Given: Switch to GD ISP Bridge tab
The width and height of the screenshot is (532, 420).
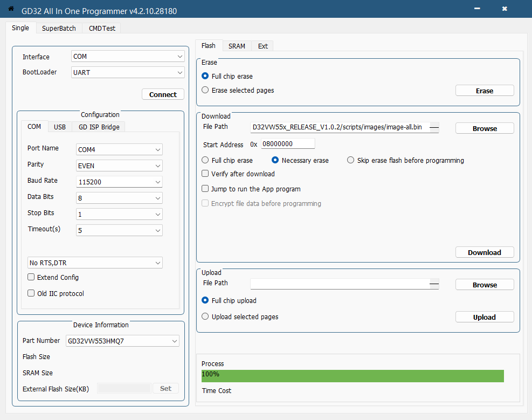Looking at the screenshot, I should [x=99, y=127].
